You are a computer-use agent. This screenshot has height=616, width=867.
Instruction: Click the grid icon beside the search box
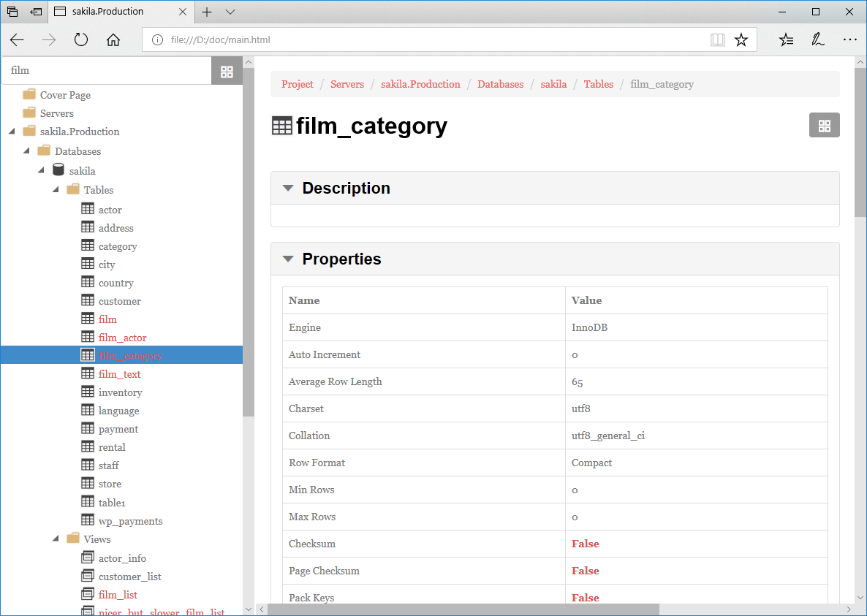tap(227, 72)
